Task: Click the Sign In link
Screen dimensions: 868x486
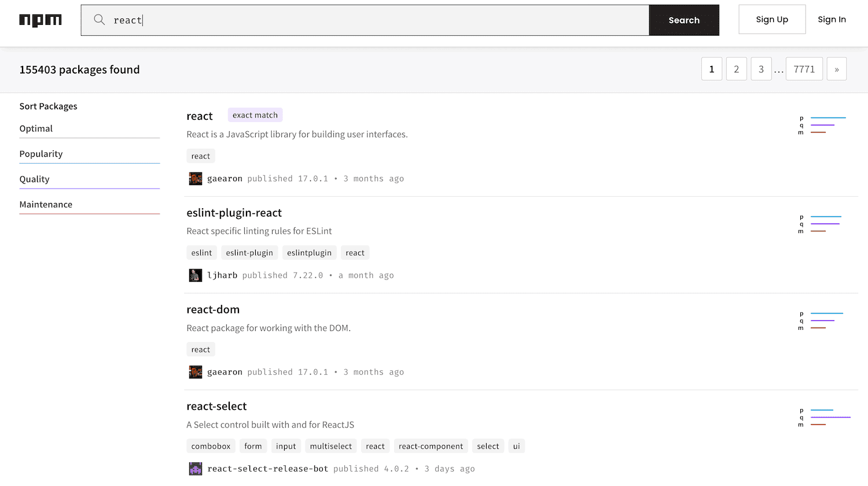Action: [x=832, y=19]
